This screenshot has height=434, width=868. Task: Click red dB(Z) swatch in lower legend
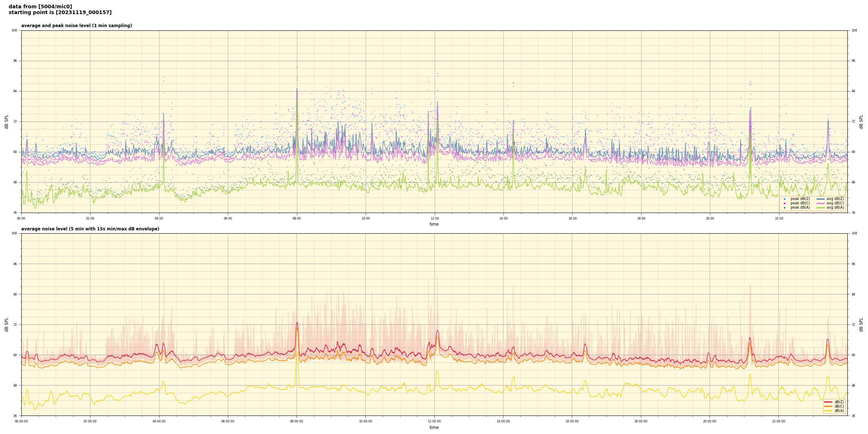click(828, 402)
